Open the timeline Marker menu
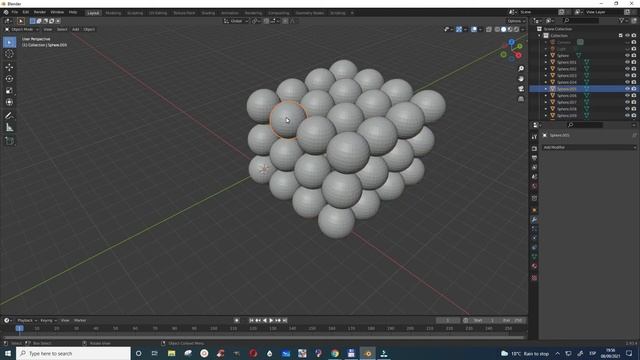Viewport: 640px width, 360px height. pyautogui.click(x=80, y=320)
